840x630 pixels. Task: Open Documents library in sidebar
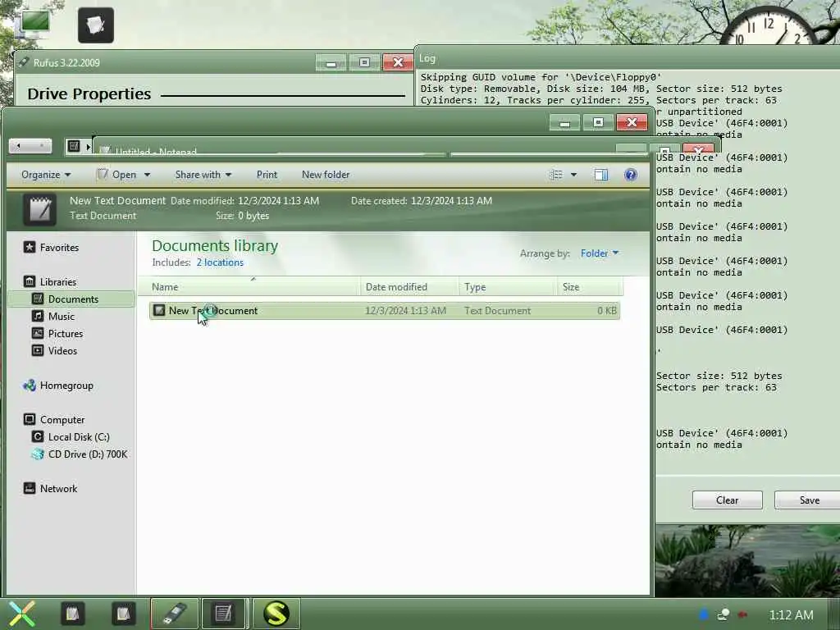(x=73, y=299)
